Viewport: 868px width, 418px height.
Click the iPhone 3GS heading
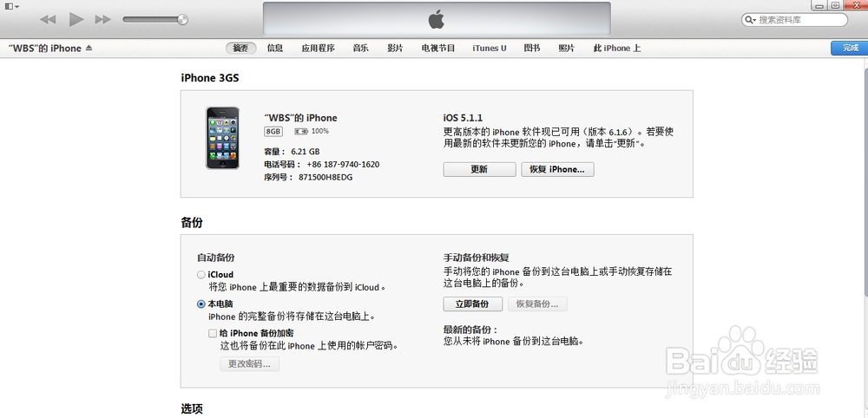pyautogui.click(x=210, y=78)
